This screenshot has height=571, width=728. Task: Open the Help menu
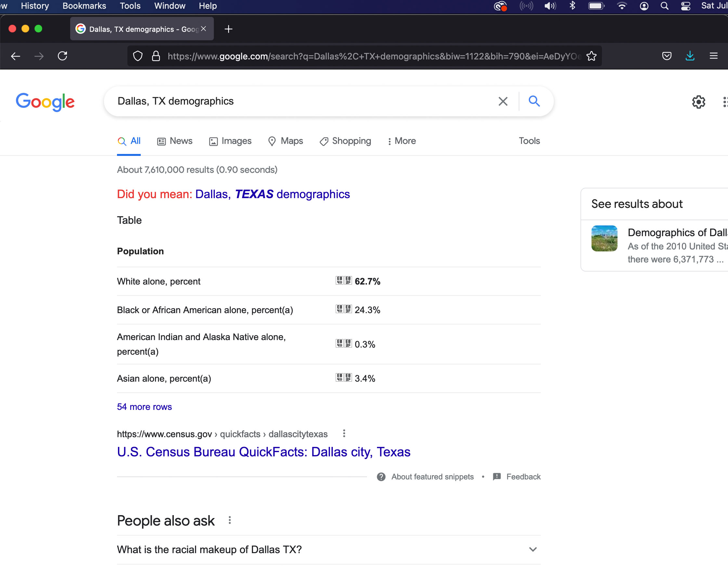pyautogui.click(x=208, y=6)
